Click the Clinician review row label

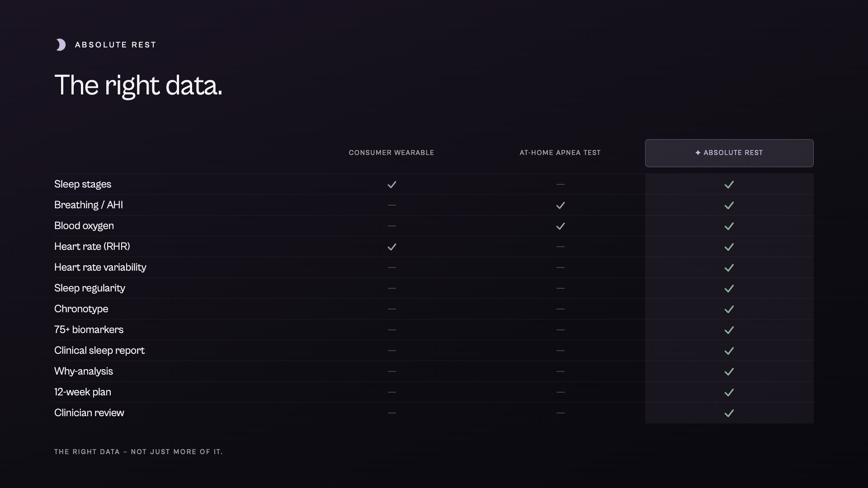89,413
